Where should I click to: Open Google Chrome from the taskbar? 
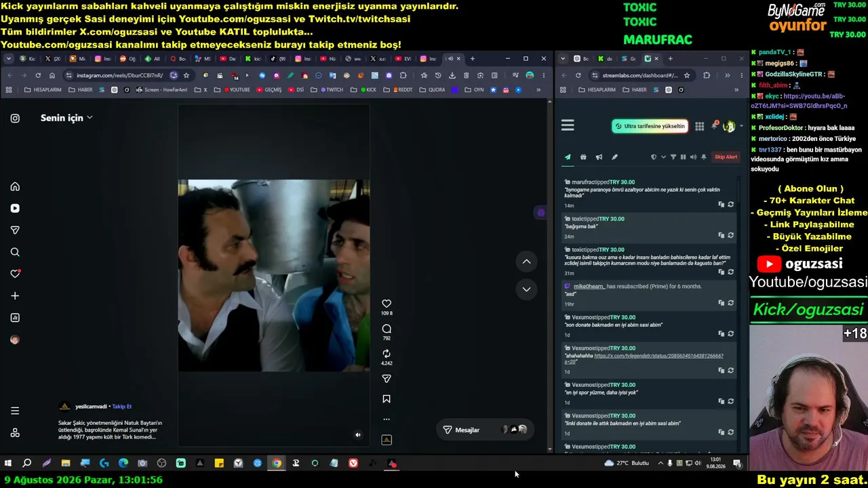[x=277, y=464]
